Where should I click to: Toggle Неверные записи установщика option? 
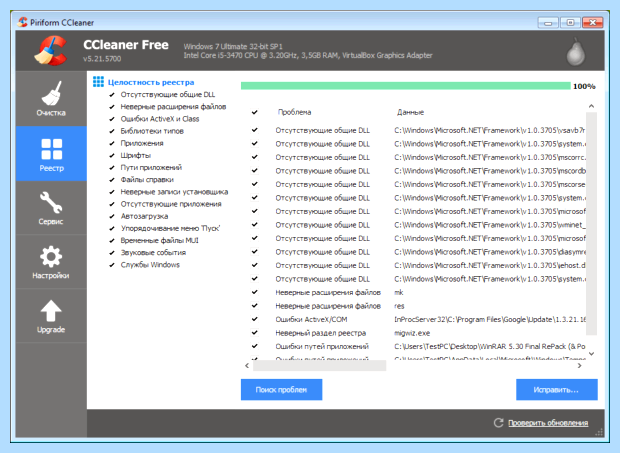click(112, 192)
